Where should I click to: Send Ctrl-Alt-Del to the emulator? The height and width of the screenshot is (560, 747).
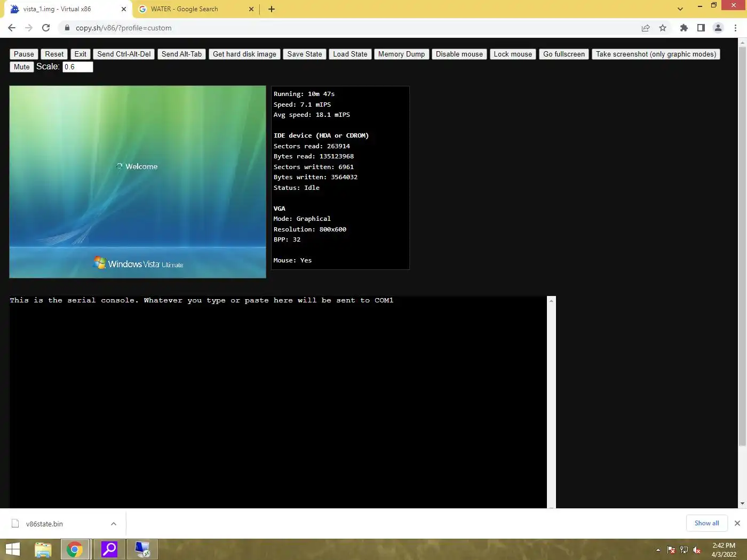point(124,54)
